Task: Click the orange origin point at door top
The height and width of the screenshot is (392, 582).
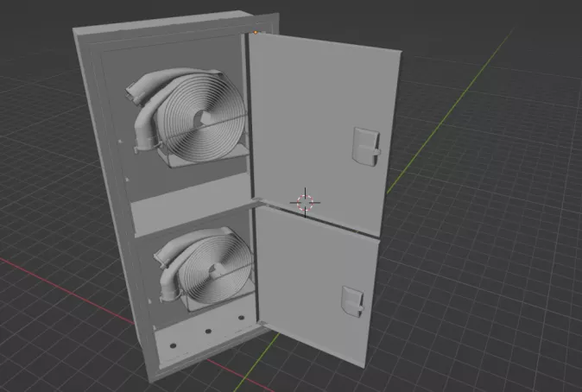Action: click(x=256, y=33)
